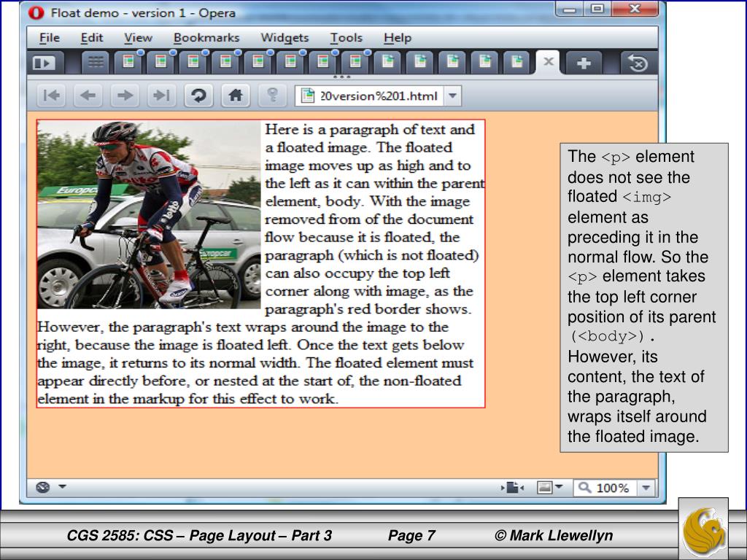This screenshot has width=747, height=560.
Task: Expand the zoom level dropdown arrow
Action: pos(646,488)
